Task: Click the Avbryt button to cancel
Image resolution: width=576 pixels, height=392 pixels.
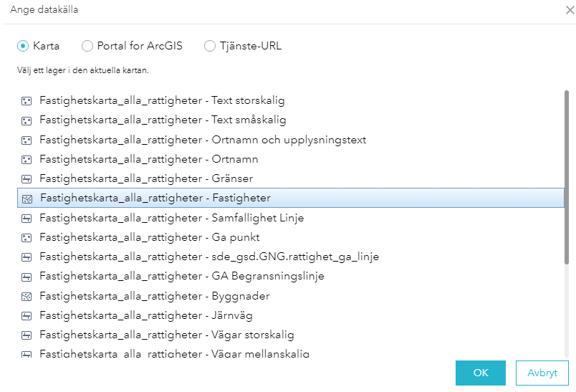Action: (542, 373)
